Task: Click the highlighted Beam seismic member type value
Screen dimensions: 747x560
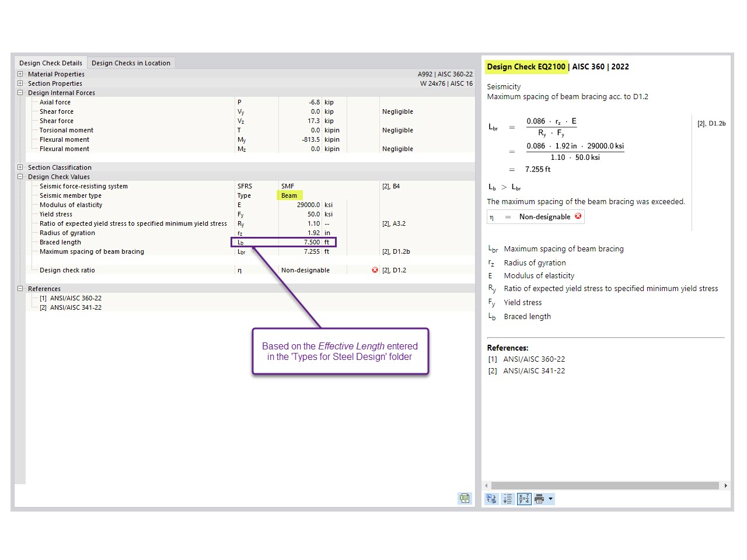Action: tap(289, 195)
